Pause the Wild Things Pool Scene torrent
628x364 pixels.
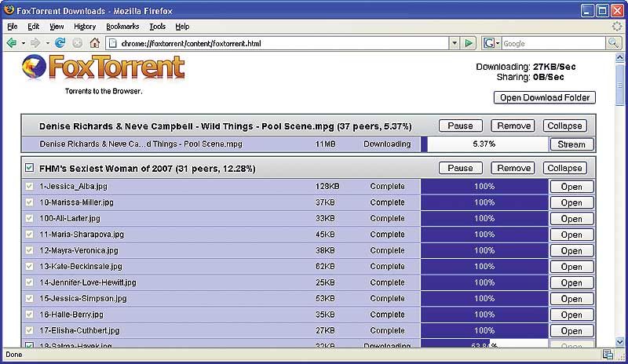click(x=461, y=126)
